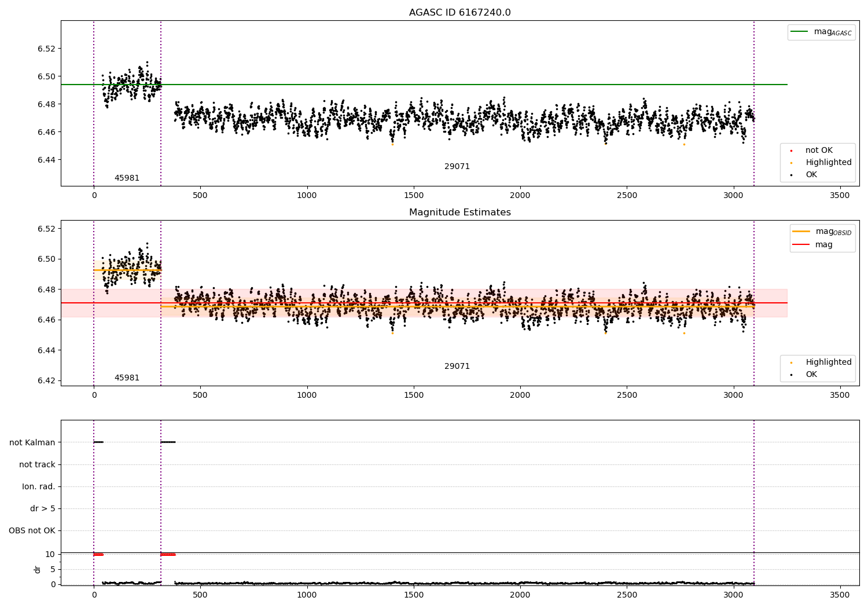
Task: Click the '45981' obsid label in Magnitude Estimates plot
Action: pyautogui.click(x=127, y=378)
